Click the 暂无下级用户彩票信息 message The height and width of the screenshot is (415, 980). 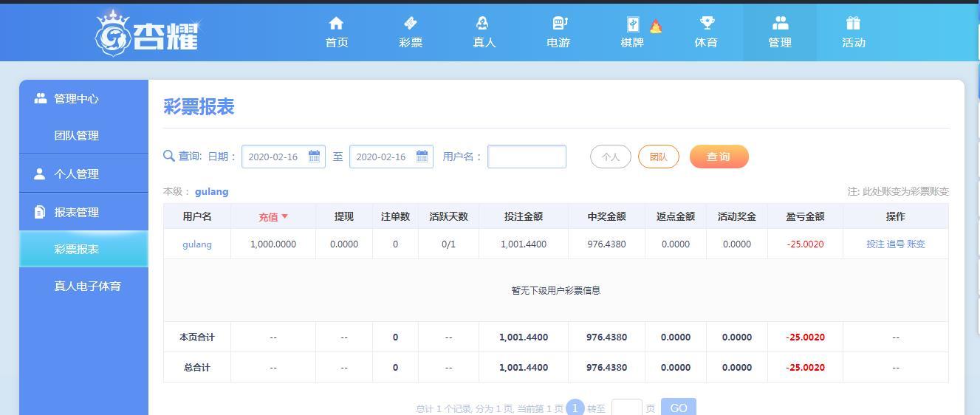[x=556, y=290]
